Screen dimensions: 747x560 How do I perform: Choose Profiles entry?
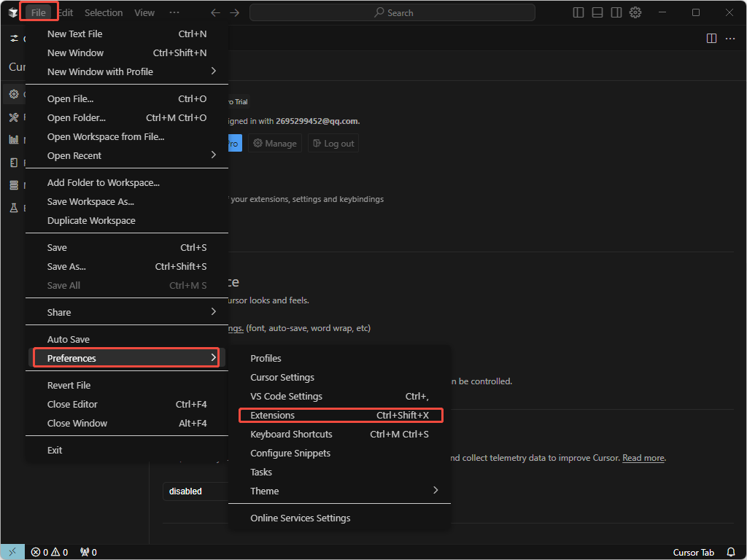coord(340,358)
